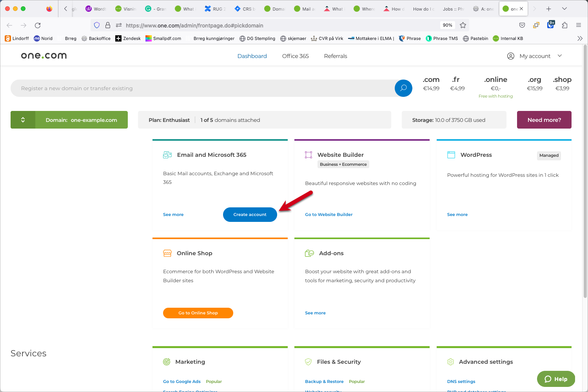This screenshot has width=588, height=392.
Task: Click the Need more? button
Action: (544, 120)
